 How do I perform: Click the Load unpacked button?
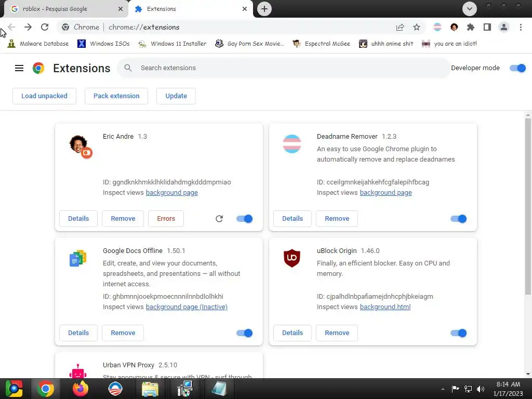(45, 96)
